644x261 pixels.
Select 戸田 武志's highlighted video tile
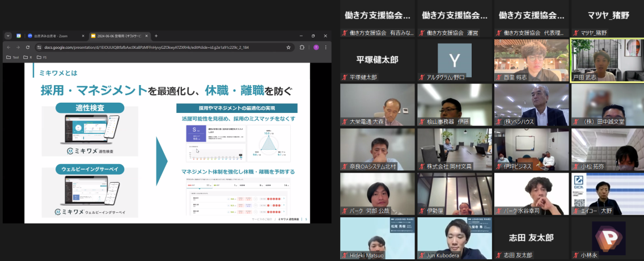pos(607,60)
